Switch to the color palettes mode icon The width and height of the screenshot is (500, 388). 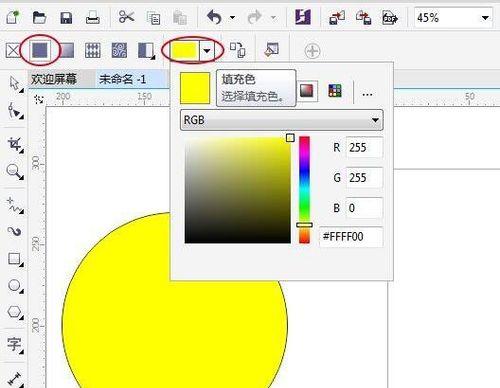335,91
